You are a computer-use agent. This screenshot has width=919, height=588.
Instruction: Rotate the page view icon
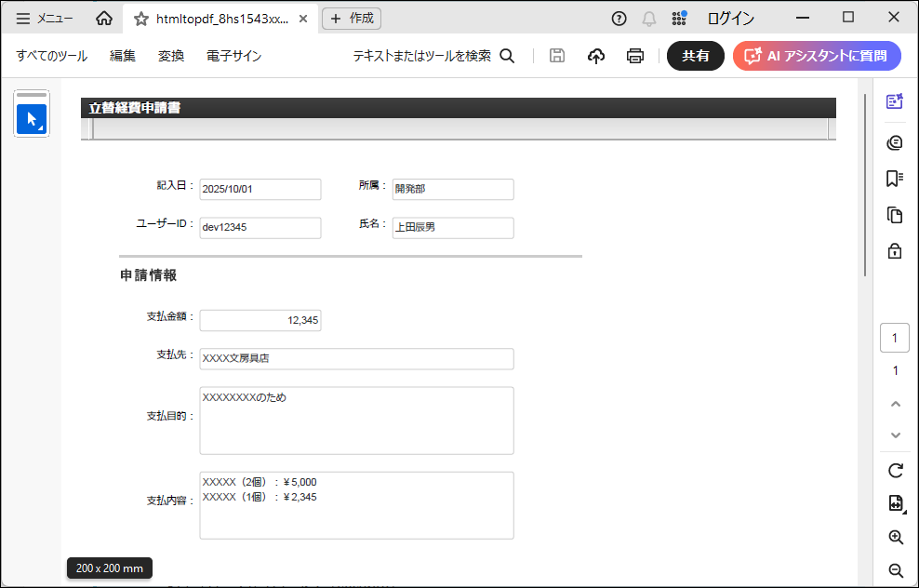tap(896, 471)
